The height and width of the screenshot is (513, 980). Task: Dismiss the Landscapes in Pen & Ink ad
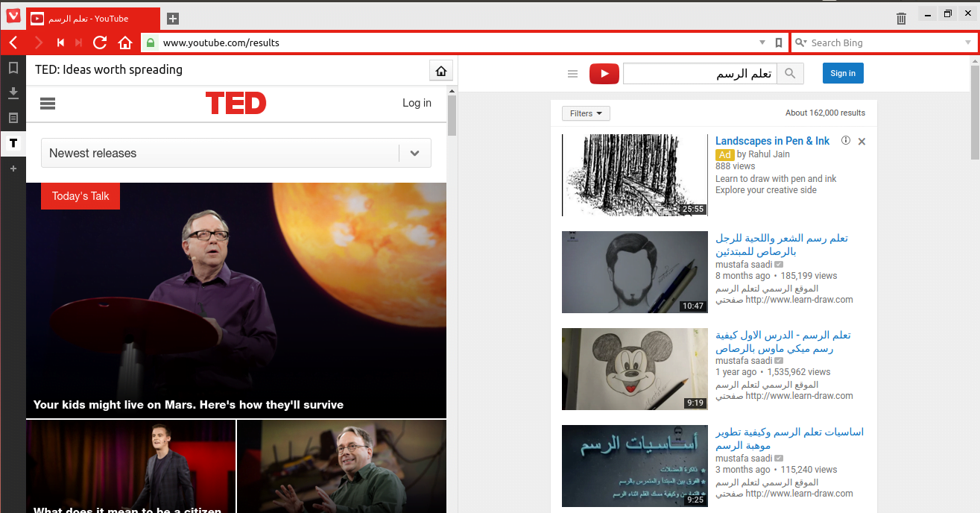point(862,141)
